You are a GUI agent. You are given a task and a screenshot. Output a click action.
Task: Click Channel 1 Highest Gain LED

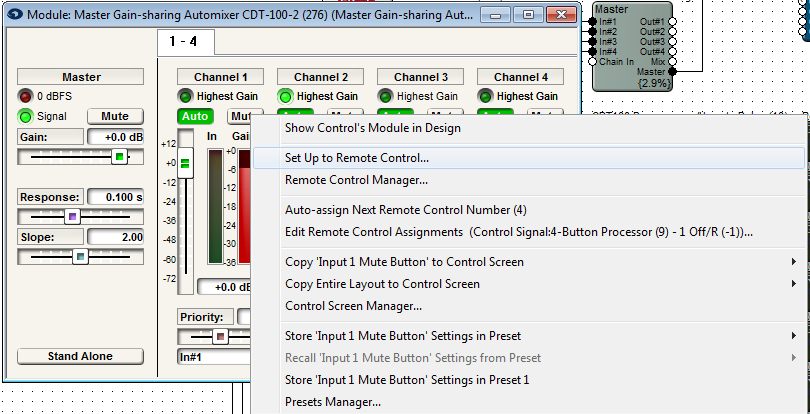tap(185, 96)
